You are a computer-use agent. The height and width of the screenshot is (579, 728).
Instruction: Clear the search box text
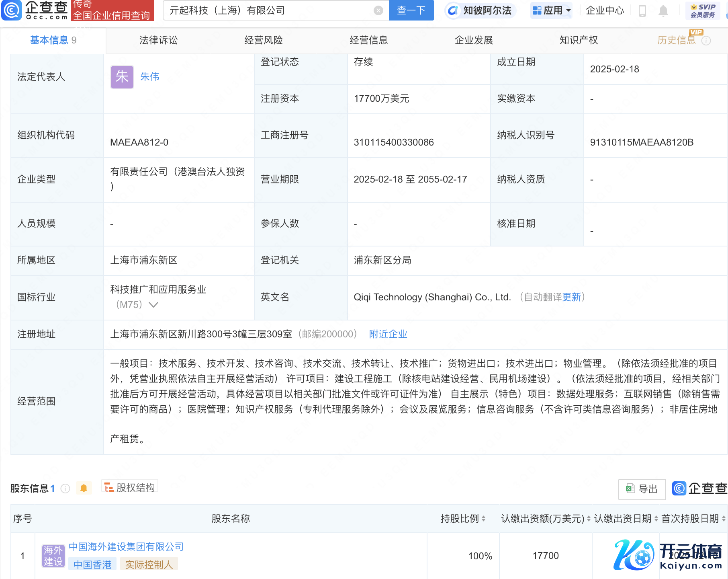click(378, 10)
